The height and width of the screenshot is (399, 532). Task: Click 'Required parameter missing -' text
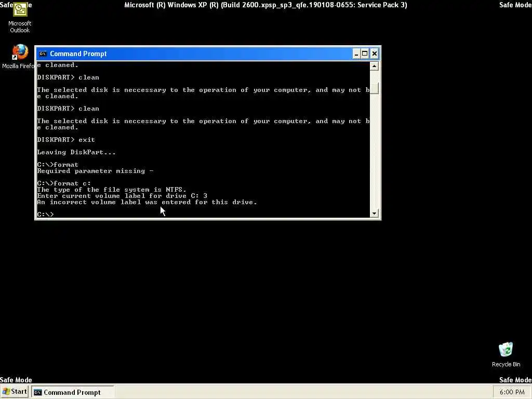point(95,171)
